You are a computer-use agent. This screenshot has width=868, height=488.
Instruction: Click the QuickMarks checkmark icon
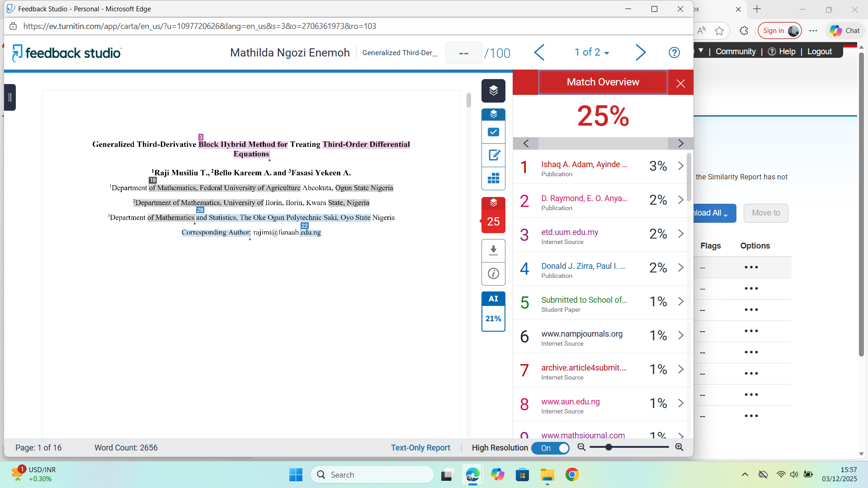point(493,132)
